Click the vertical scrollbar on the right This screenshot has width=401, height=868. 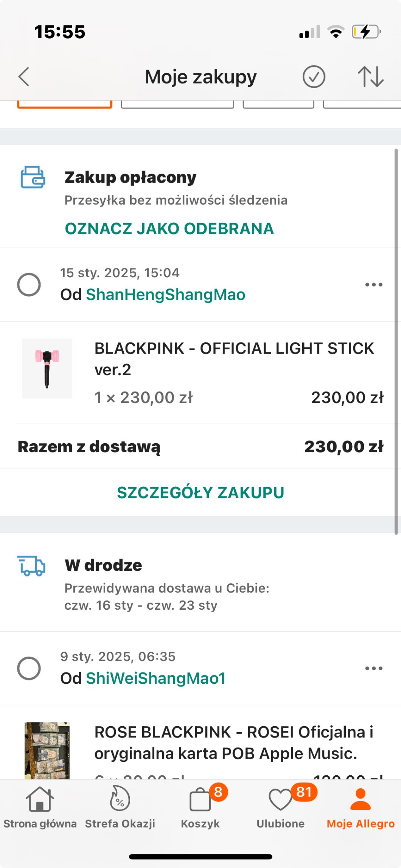click(x=396, y=340)
